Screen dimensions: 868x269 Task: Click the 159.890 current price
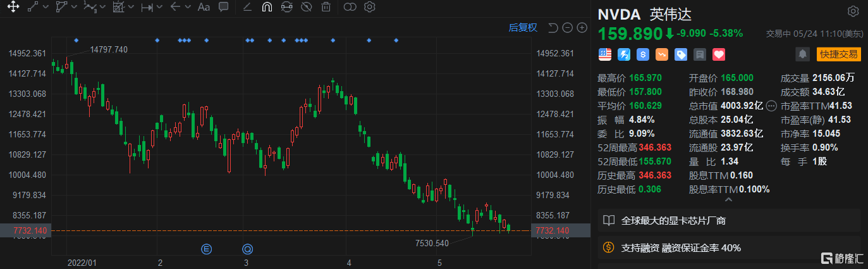coord(630,33)
